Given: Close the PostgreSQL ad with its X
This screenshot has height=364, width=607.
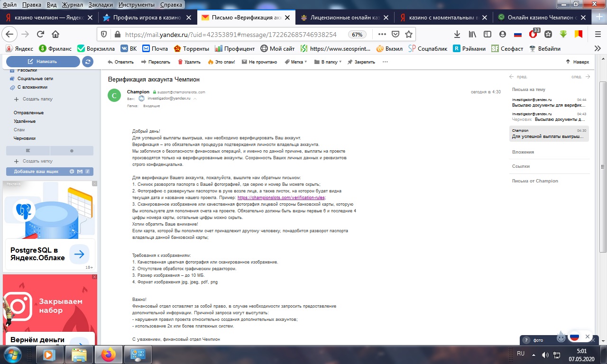Looking at the screenshot, I should coord(94,183).
